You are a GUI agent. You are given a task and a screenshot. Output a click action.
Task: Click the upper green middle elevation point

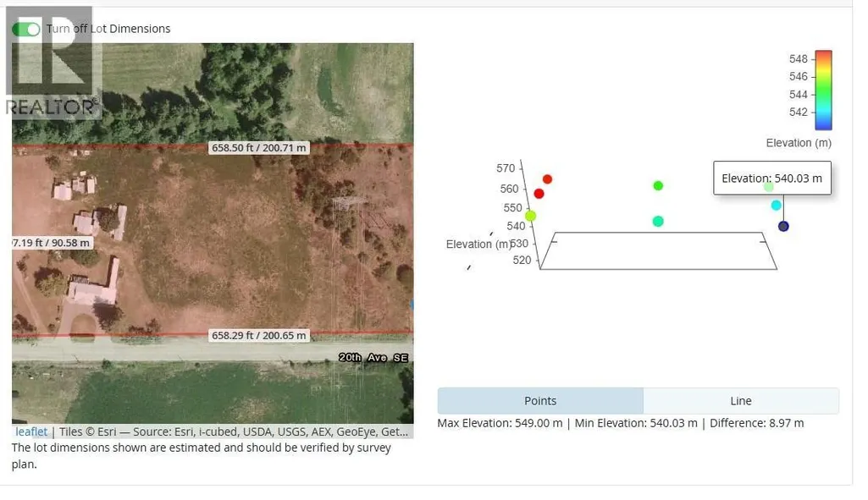[658, 186]
